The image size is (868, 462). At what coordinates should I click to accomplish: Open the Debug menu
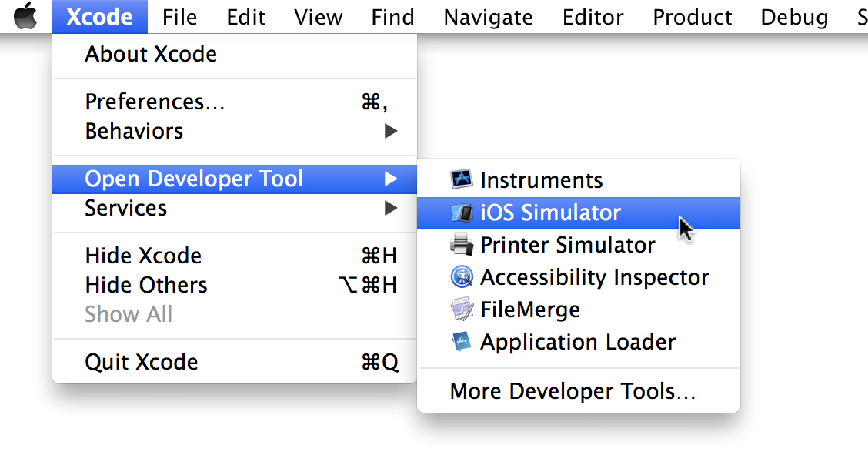pos(794,17)
